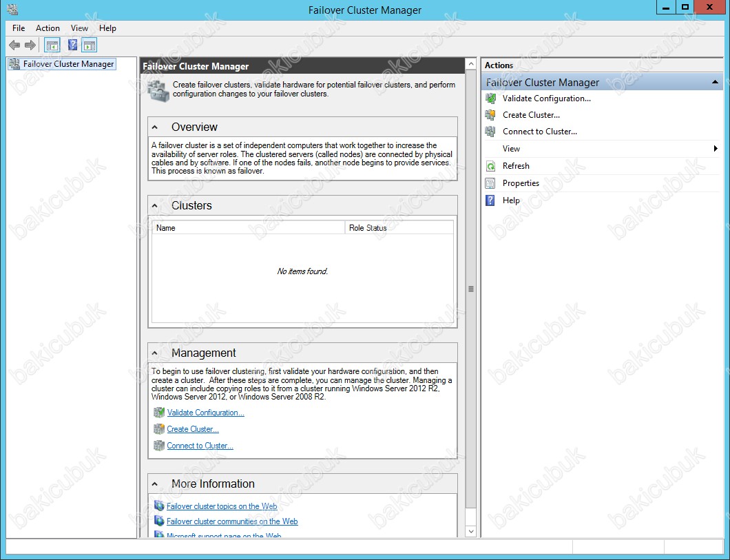Click Properties in the Actions pane
Viewport: 730px width, 560px height.
(521, 183)
